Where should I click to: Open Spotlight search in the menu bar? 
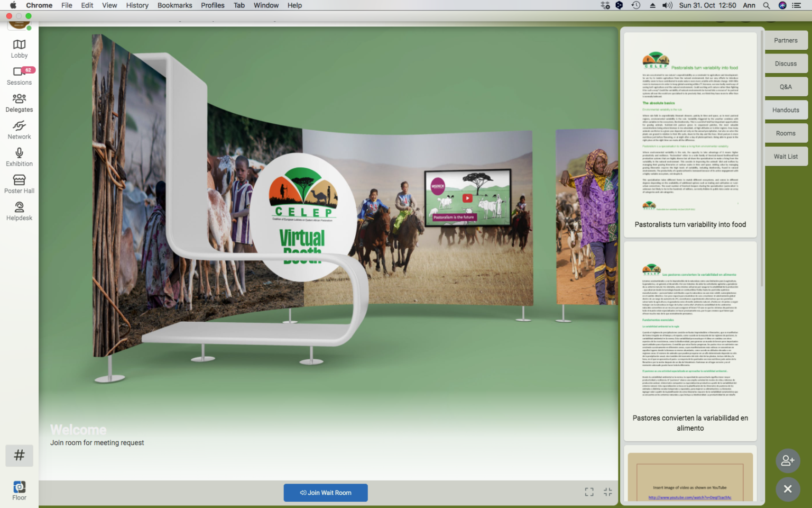pos(767,5)
